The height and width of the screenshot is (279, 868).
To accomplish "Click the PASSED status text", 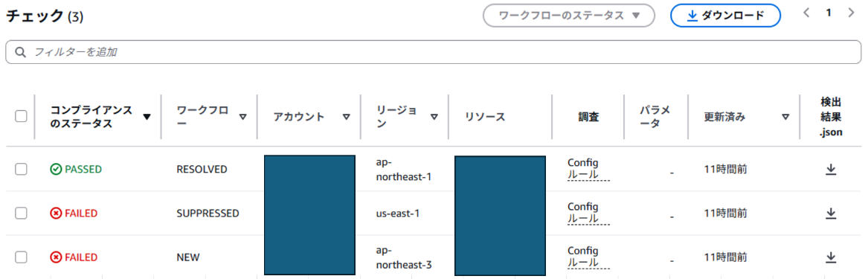I will click(83, 170).
